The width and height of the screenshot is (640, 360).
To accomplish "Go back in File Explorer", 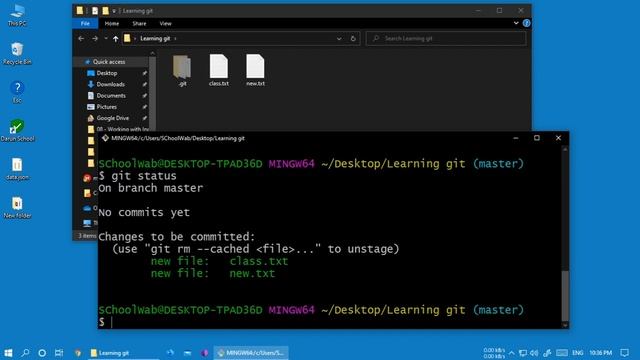I will click(81, 38).
